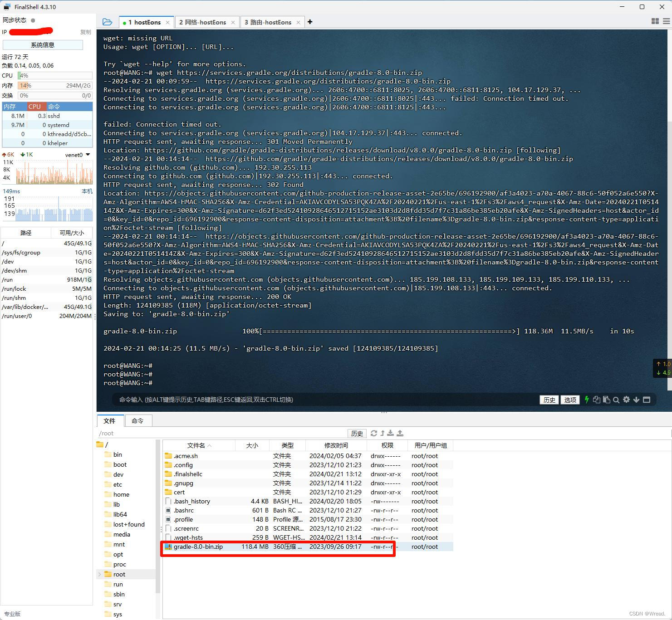This screenshot has width=672, height=620.
Task: Click the terminal copy icon
Action: [x=596, y=400]
